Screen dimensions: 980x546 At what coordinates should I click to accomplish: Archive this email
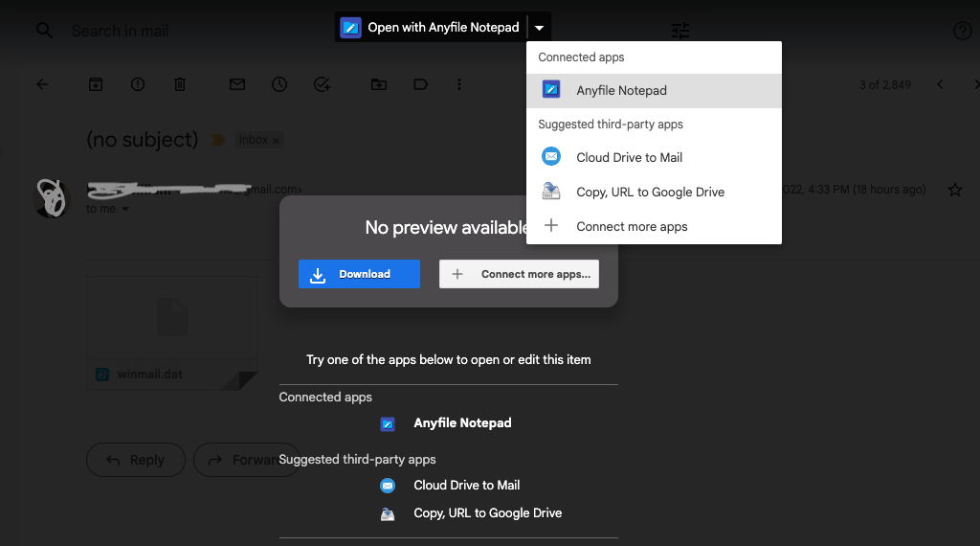(x=96, y=84)
